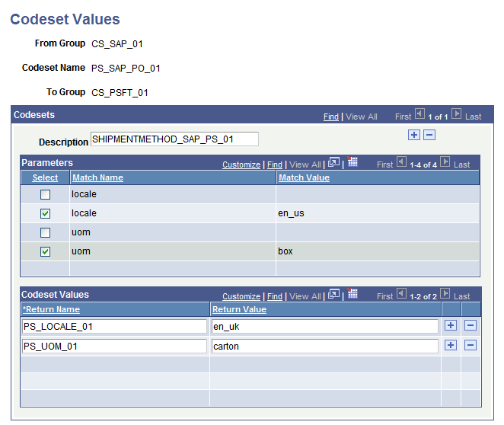This screenshot has width=504, height=425.
Task: Show next Codesets row arrow
Action: coord(457,113)
